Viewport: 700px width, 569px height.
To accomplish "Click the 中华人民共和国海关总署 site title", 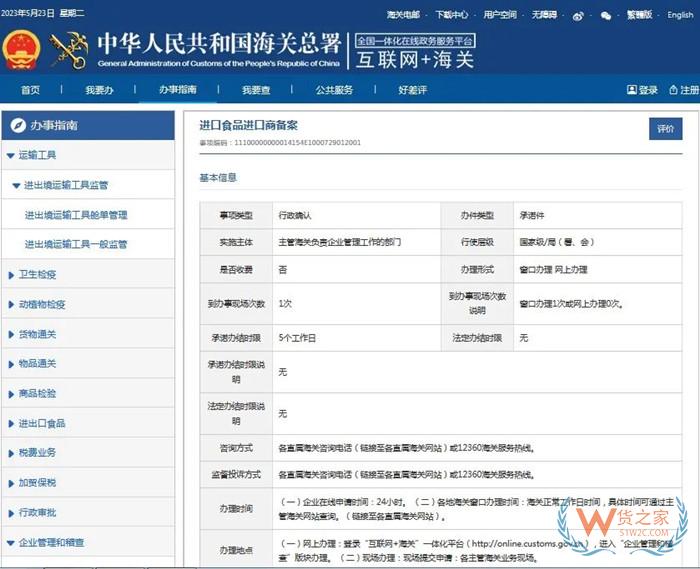I will (219, 44).
